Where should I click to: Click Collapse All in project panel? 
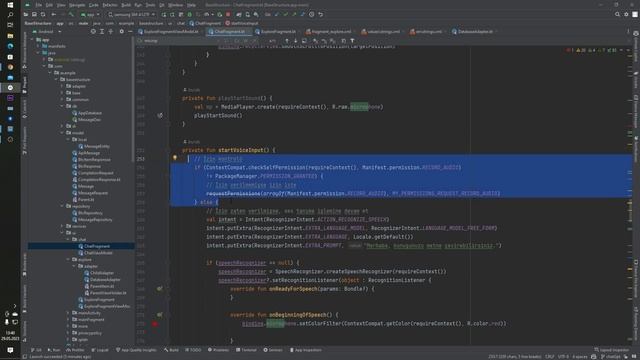click(x=111, y=31)
